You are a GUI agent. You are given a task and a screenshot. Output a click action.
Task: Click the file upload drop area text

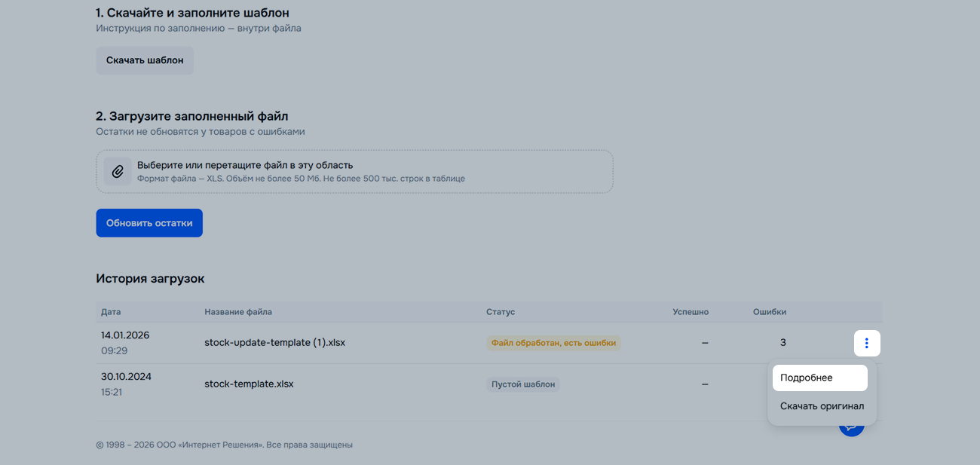(x=245, y=165)
